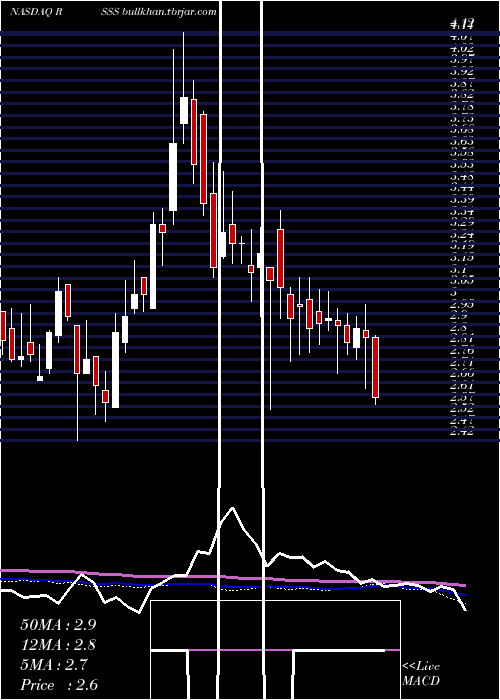This screenshot has width=500, height=700.
Task: Click the 3.05 price axis label
Action: 462,281
